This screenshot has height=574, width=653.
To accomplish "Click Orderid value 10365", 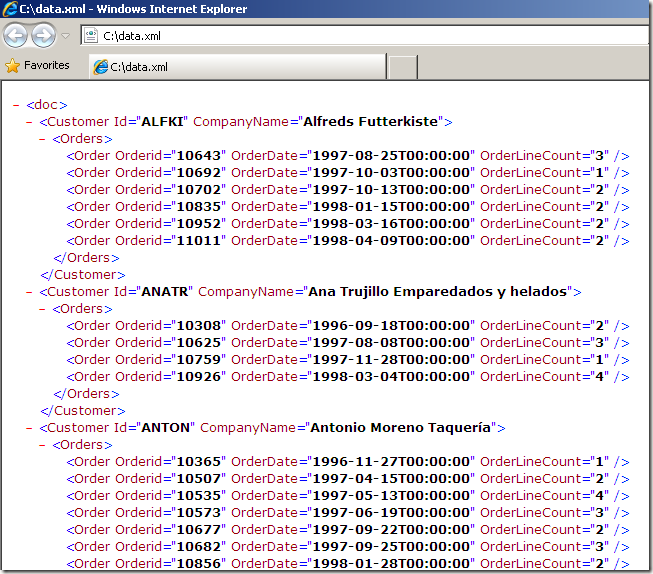I will click(199, 462).
